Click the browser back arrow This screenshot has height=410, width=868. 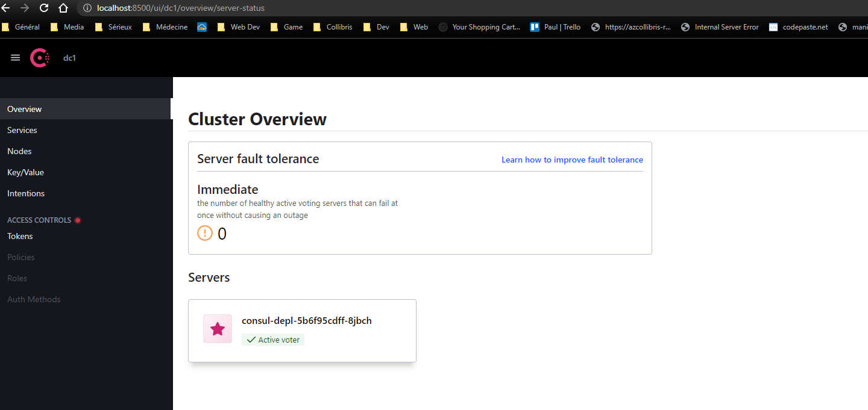pos(6,8)
